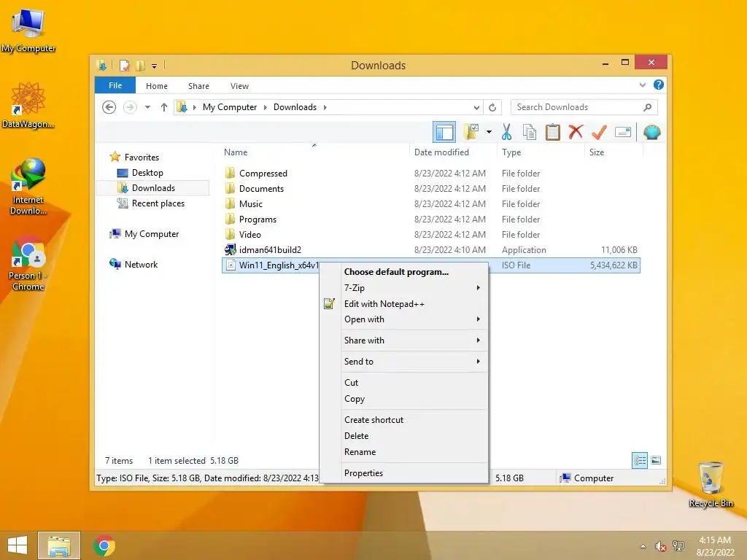Viewport: 747px width, 560px height.
Task: Open the File ribbon tab
Action: 115,85
